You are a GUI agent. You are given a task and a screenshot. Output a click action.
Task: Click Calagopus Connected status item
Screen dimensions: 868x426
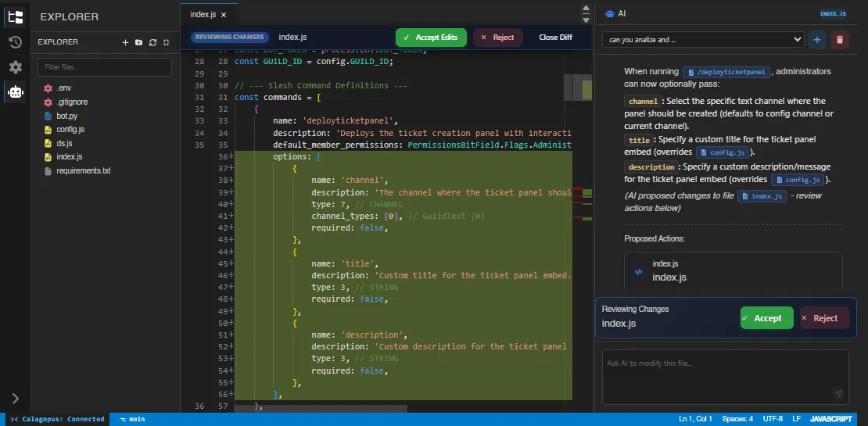57,420
